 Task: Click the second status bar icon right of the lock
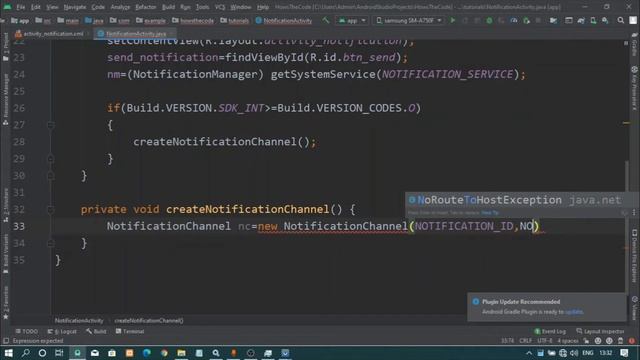(609, 341)
